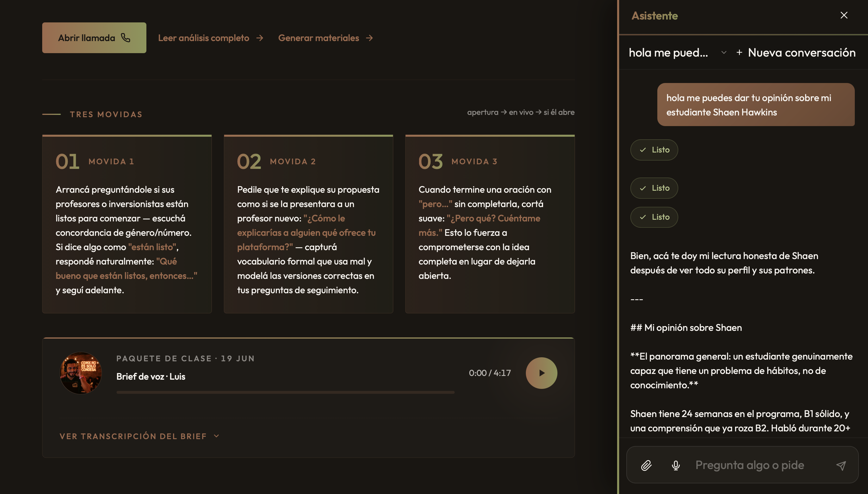Image resolution: width=868 pixels, height=494 pixels.
Task: Click the Abrir llamada button
Action: click(x=94, y=38)
